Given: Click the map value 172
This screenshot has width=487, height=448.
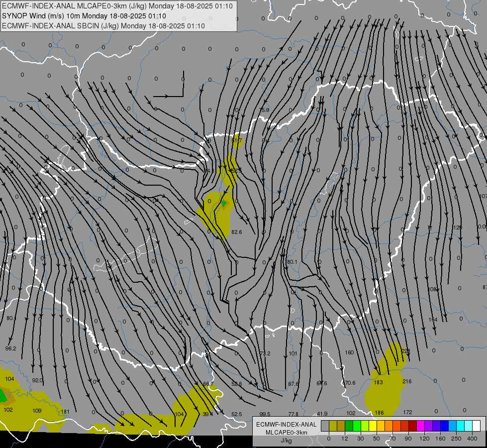Looking at the screenshot, I should 407,412.
